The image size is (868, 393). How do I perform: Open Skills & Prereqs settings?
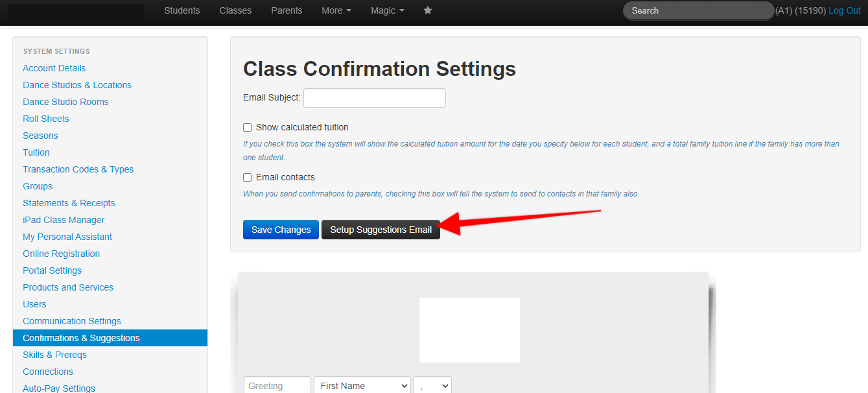pos(54,355)
